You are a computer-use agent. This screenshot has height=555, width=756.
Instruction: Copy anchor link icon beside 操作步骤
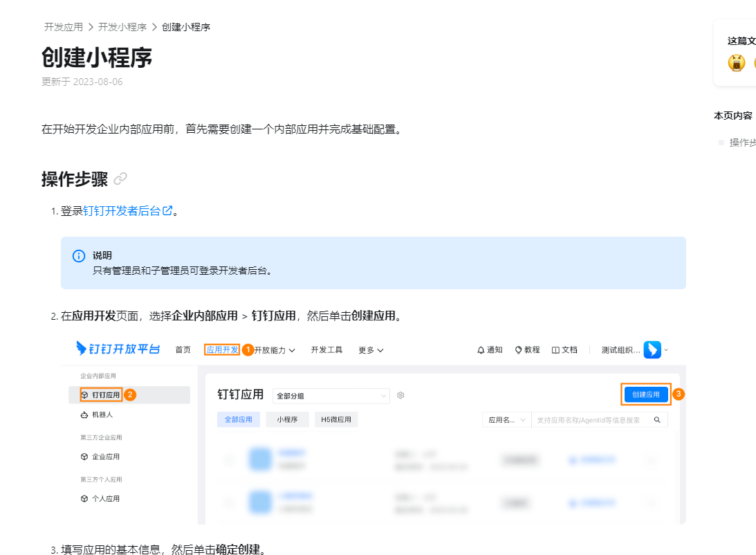tap(120, 179)
